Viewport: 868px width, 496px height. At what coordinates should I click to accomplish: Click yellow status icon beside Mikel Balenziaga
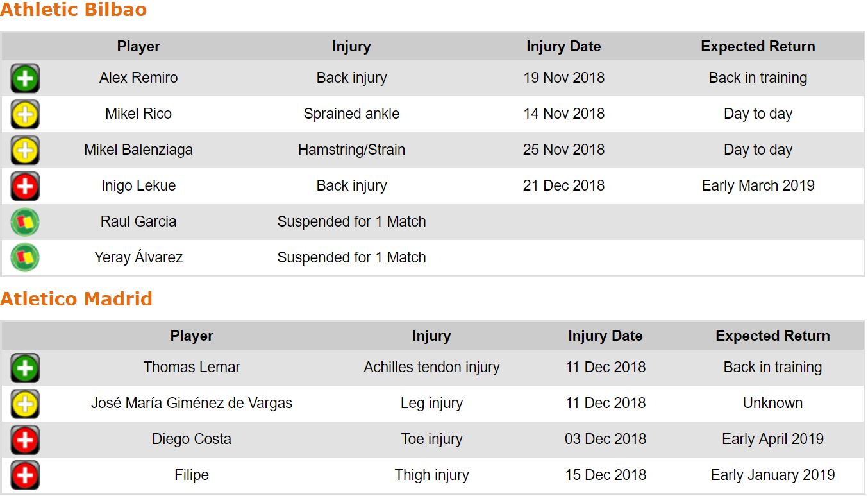click(x=25, y=151)
